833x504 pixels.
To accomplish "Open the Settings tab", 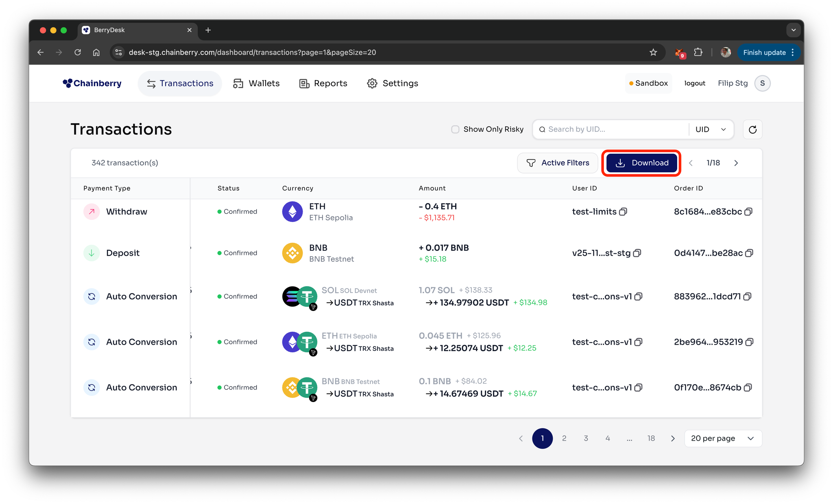I will pos(393,83).
